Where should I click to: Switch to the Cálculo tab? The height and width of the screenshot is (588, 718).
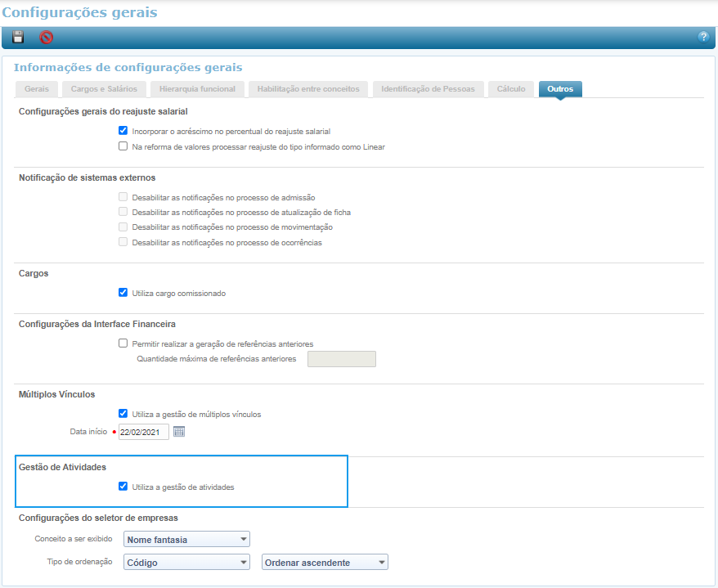tap(511, 89)
